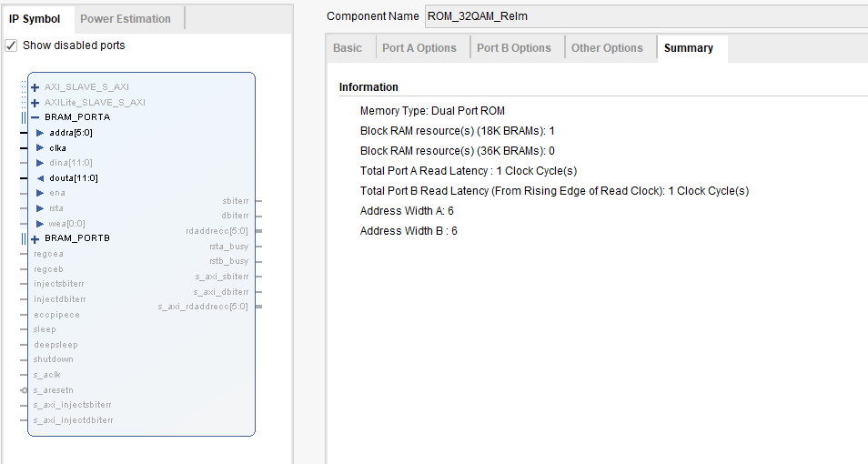Click the s_axi_rdaddrecc[5:0] output port
This screenshot has width=868, height=464.
pos(203,307)
